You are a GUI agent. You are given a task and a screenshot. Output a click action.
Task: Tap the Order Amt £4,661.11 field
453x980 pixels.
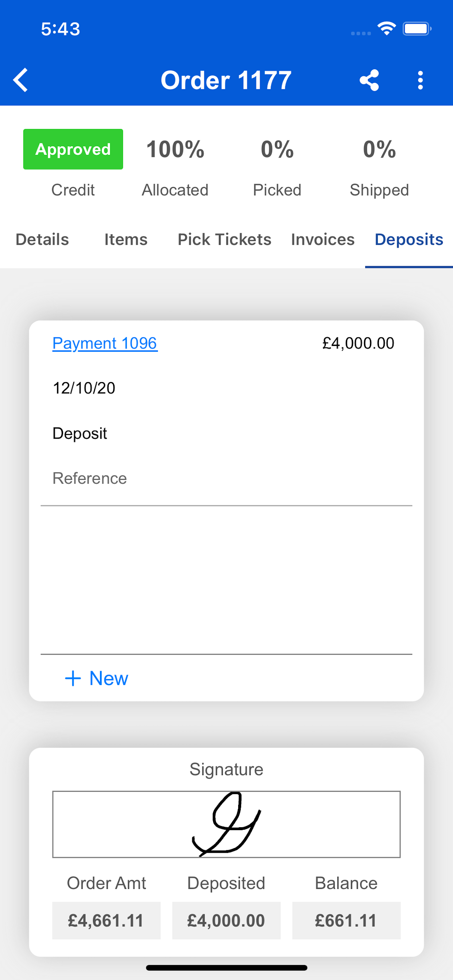pyautogui.click(x=106, y=921)
